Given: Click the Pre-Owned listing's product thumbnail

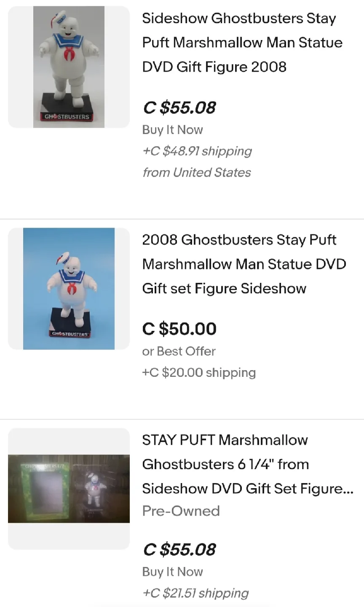Looking at the screenshot, I should [68, 488].
